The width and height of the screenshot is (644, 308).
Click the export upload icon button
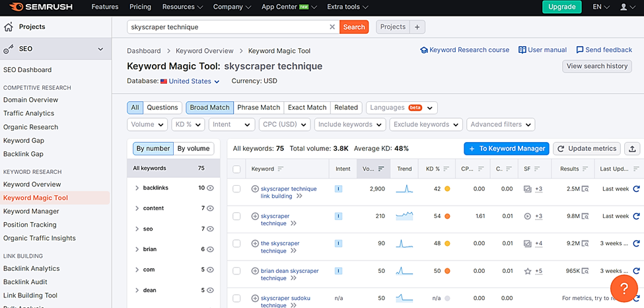(632, 149)
